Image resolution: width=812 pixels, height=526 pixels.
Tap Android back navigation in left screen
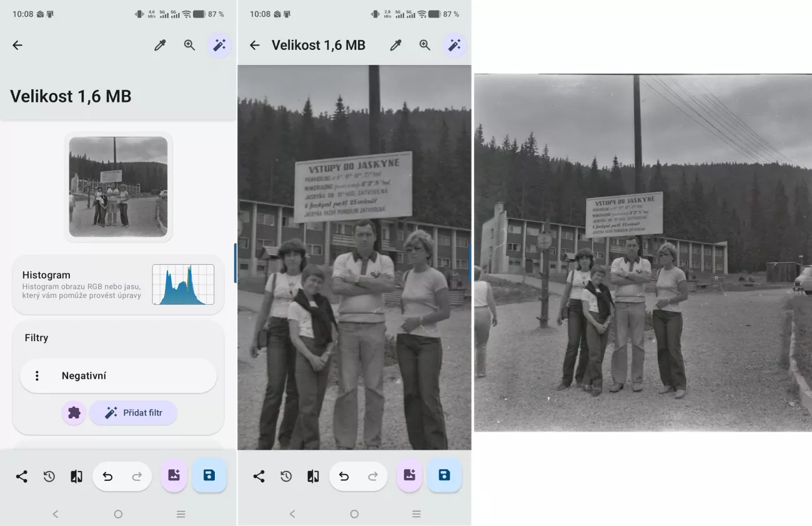55,514
